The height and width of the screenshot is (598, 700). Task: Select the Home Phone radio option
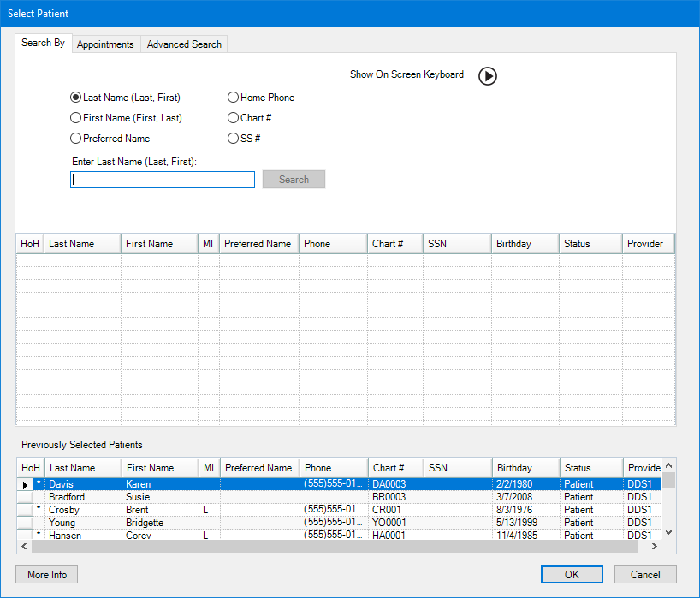tap(233, 98)
